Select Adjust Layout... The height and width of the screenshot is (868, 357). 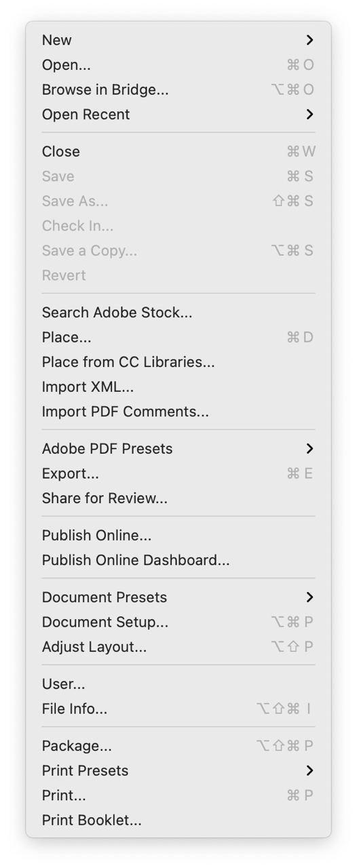(178, 647)
